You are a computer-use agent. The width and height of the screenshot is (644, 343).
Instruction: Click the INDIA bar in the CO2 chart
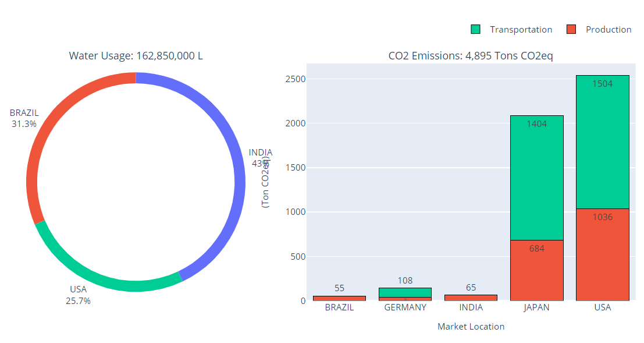pyautogui.click(x=471, y=298)
